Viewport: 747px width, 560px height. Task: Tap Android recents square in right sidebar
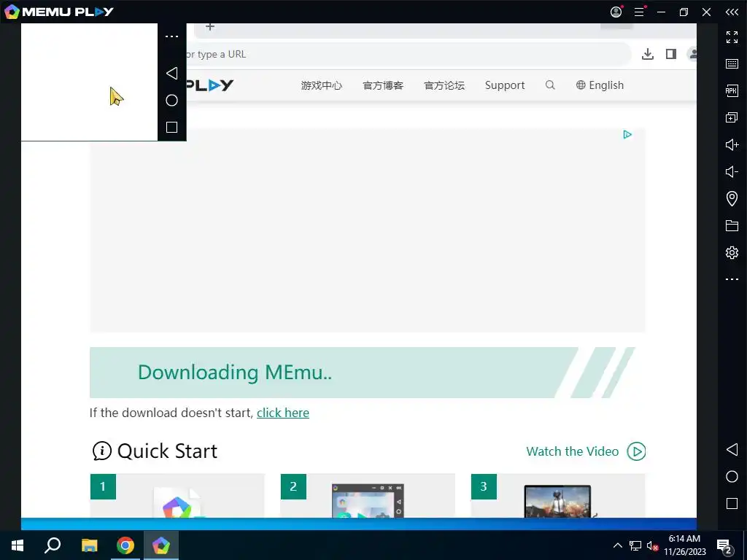[x=732, y=503]
